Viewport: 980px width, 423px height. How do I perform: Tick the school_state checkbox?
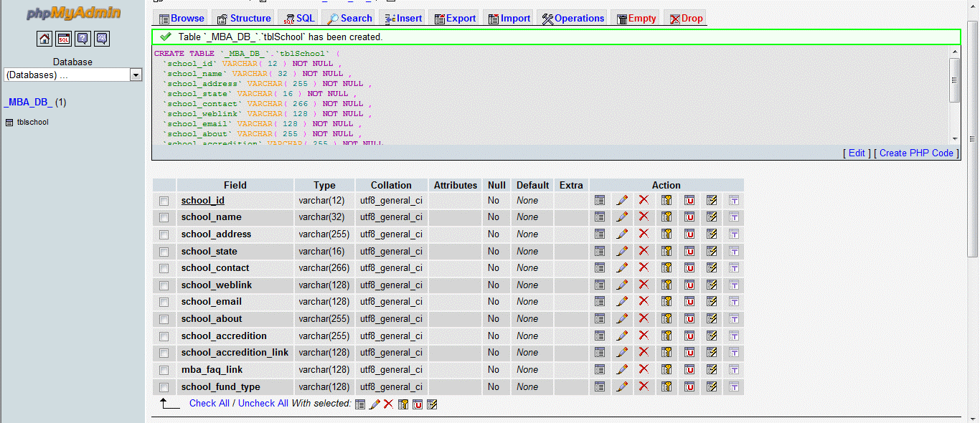tap(164, 252)
